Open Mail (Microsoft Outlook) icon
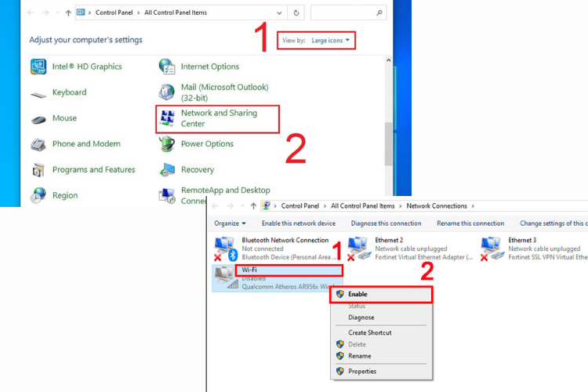This screenshot has height=392, width=588. click(167, 92)
